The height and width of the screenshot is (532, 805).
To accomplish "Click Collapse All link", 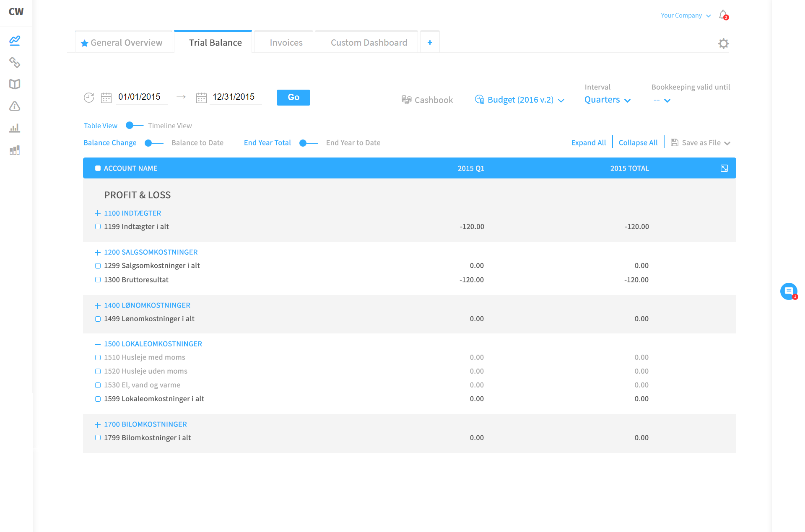I will pos(638,143).
